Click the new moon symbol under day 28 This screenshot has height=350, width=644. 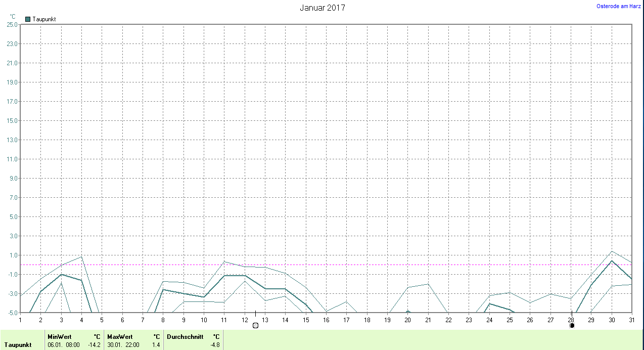(572, 325)
